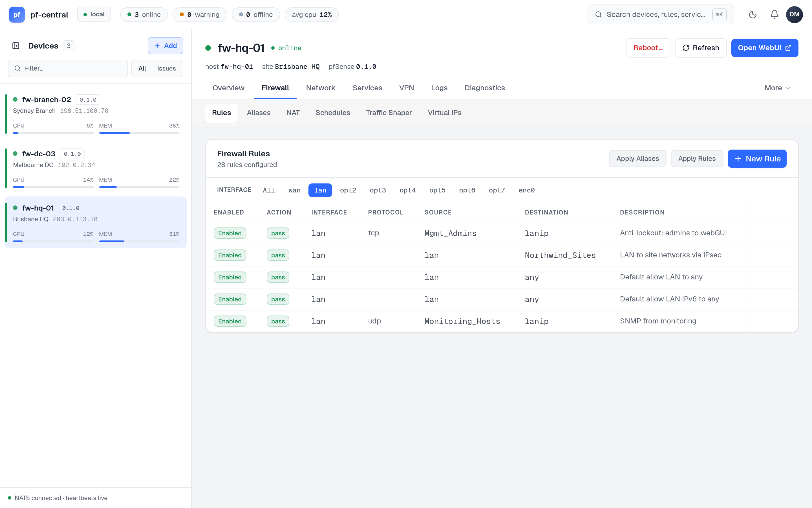Viewport: 812px width, 508px height.
Task: Switch to the Network tab
Action: tap(321, 88)
